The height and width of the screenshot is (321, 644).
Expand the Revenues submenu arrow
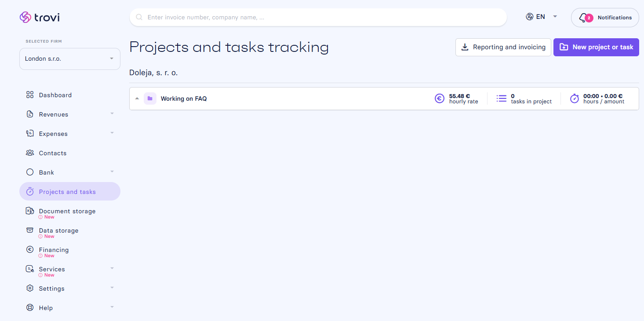click(112, 114)
